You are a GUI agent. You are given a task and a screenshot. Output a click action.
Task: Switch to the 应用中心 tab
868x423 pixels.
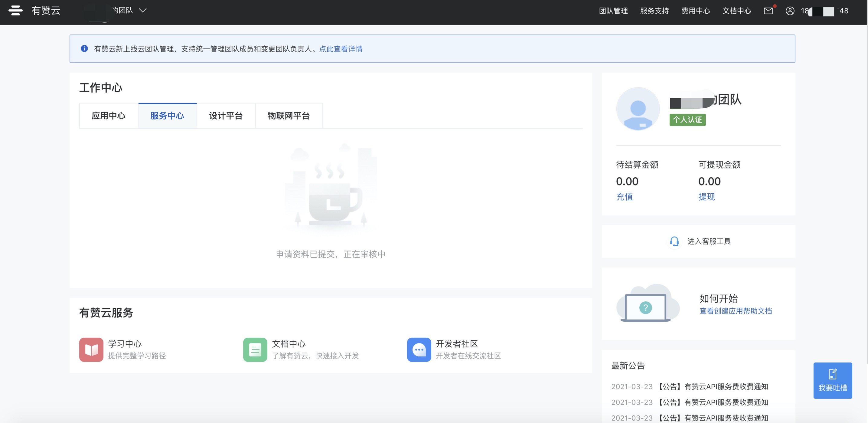[109, 116]
